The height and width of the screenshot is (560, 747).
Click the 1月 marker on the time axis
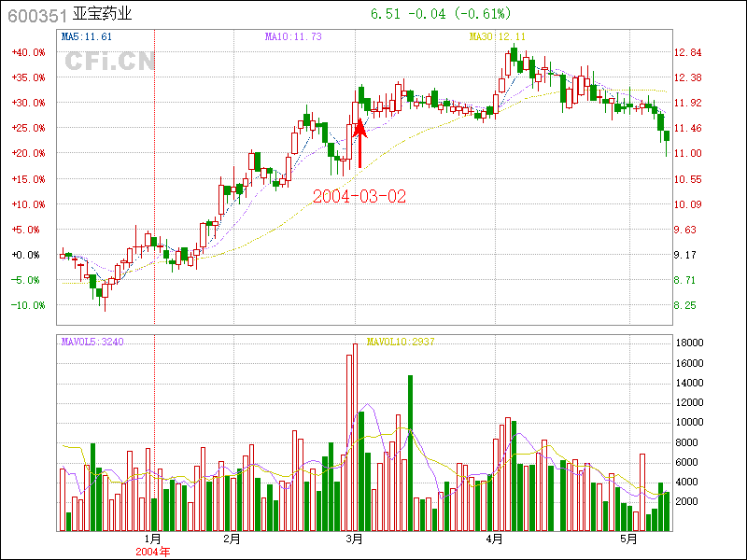pyautogui.click(x=153, y=539)
